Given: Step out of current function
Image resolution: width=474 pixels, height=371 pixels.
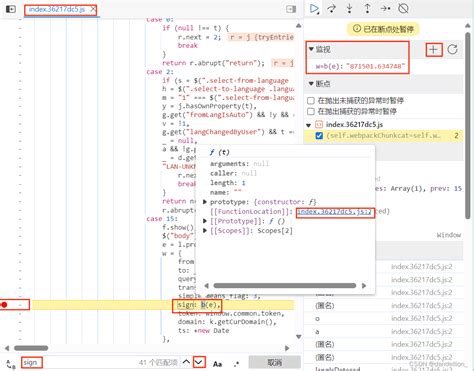Looking at the screenshot, I should pyautogui.click(x=367, y=9).
